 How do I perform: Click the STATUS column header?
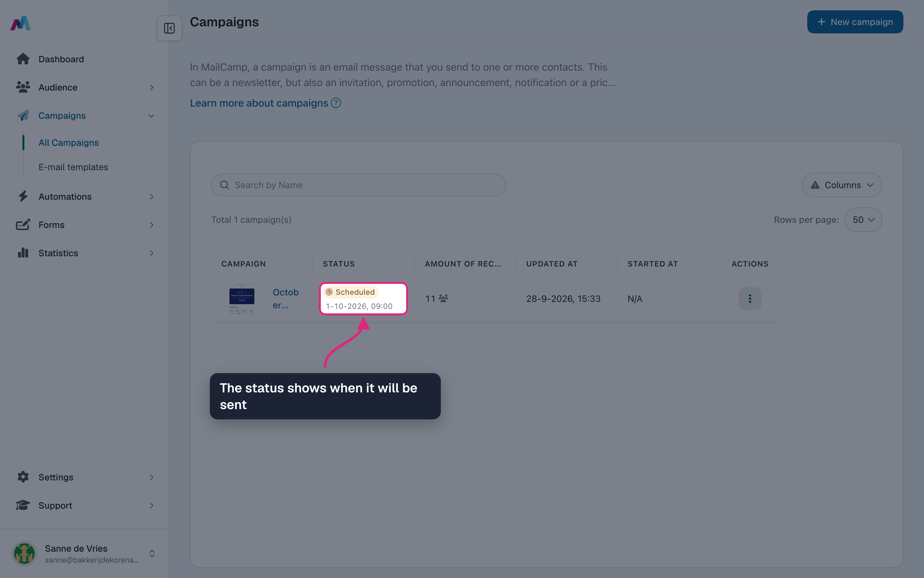coord(339,264)
